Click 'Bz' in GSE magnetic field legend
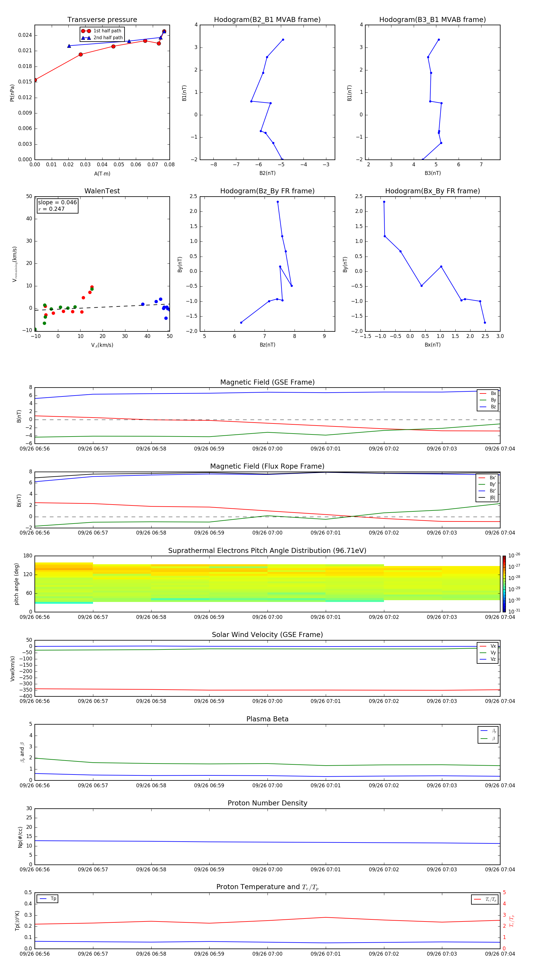Screen dimensions: 535x980 [x=488, y=407]
